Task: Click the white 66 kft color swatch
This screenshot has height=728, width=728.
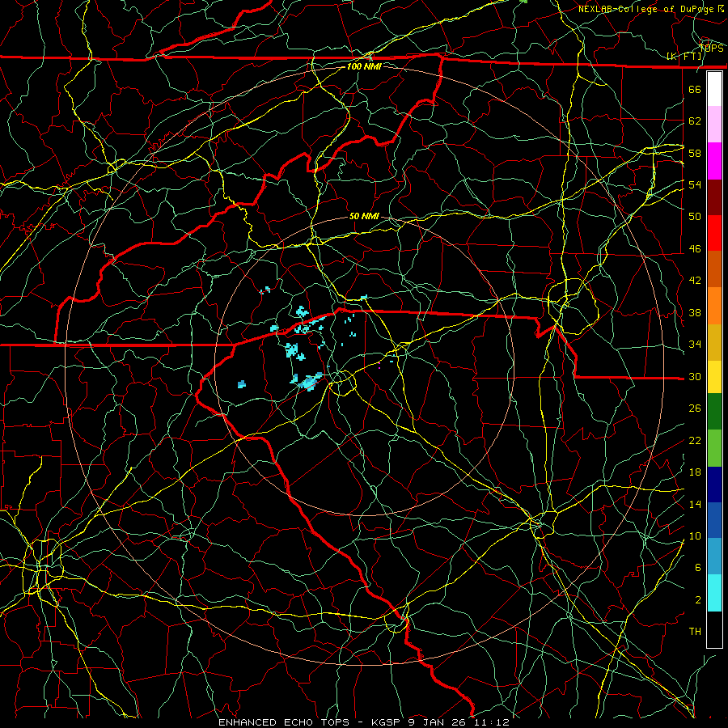Action: coord(714,89)
